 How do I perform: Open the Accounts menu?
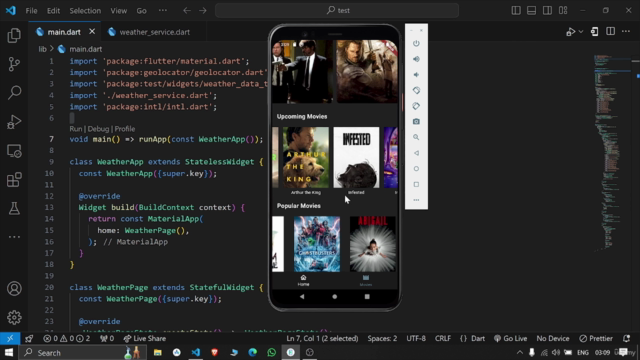coord(14,289)
